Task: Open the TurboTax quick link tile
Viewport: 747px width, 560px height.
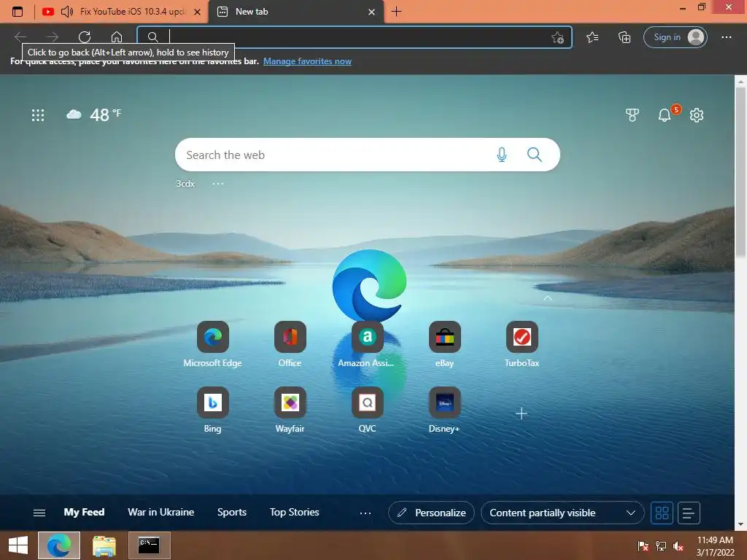Action: [x=522, y=344]
